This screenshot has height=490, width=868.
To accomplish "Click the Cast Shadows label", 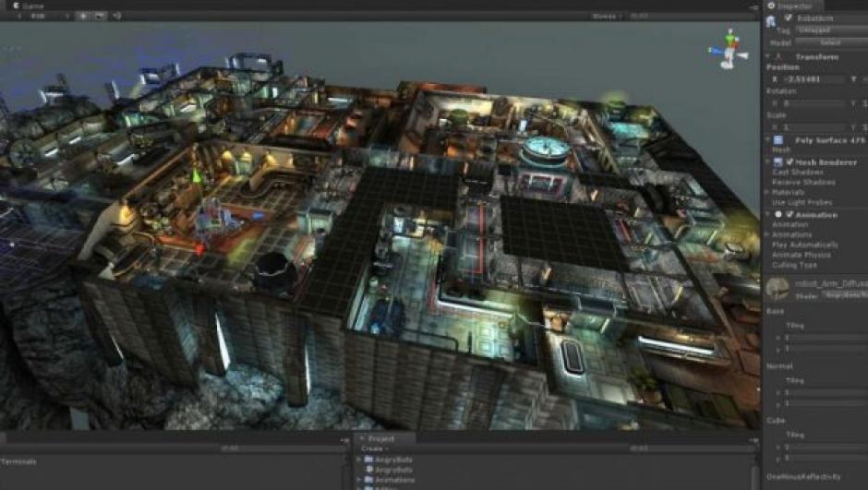I will pos(798,172).
